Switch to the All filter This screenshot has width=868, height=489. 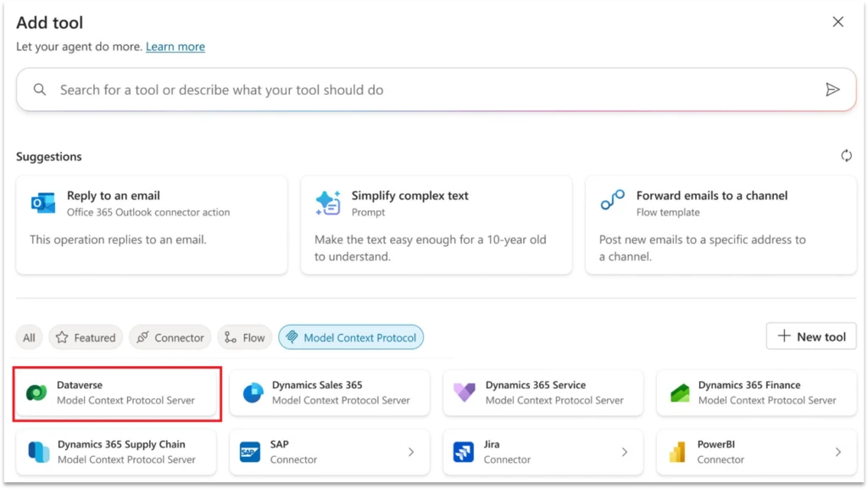click(29, 337)
